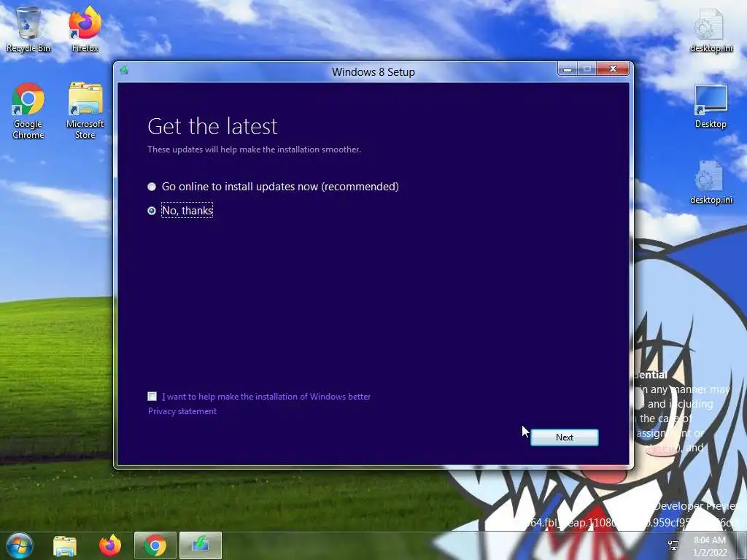Image resolution: width=747 pixels, height=560 pixels.
Task: Switch to Chrome in the taskbar
Action: tap(155, 545)
